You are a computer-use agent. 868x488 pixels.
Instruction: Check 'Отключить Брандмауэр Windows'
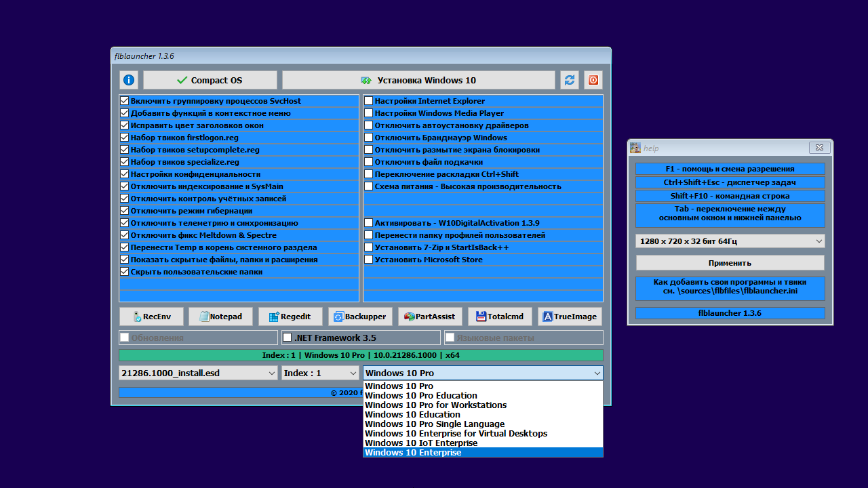(369, 138)
